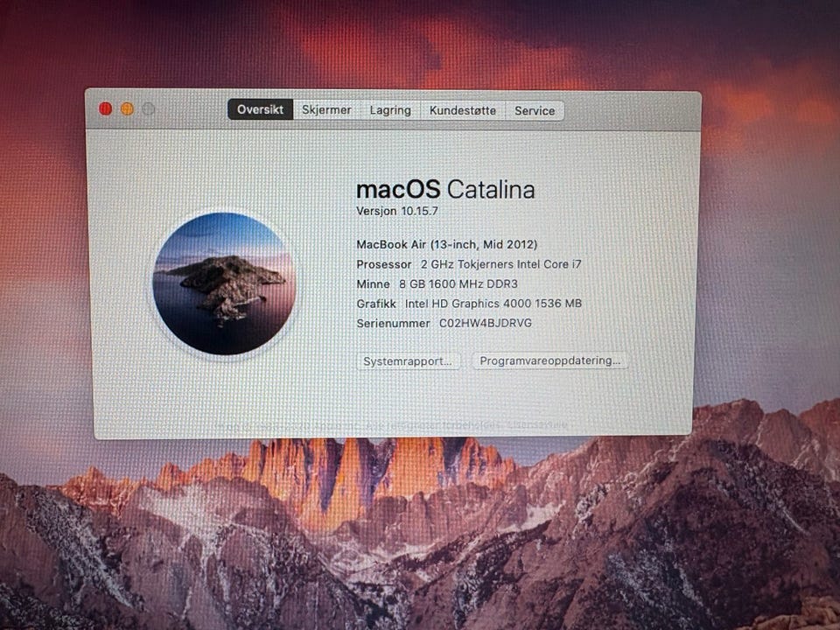Screen dimensions: 840x630
Task: Open Programvareoppdatering... button
Action: (x=549, y=360)
